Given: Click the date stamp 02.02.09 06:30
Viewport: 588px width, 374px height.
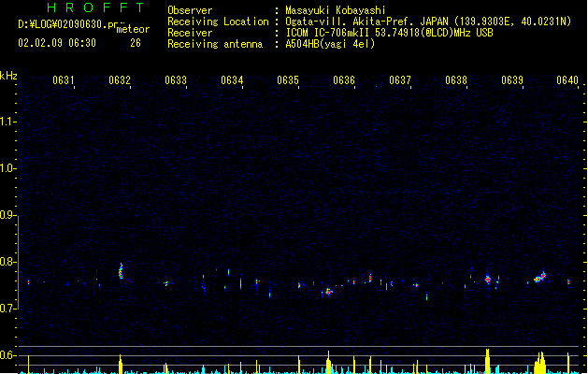Looking at the screenshot, I should pos(57,43).
